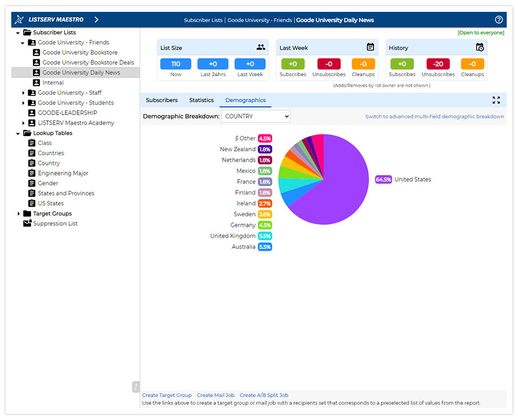Image resolution: width=518 pixels, height=420 pixels.
Task: Click the 110 Now list size button
Action: [x=175, y=64]
